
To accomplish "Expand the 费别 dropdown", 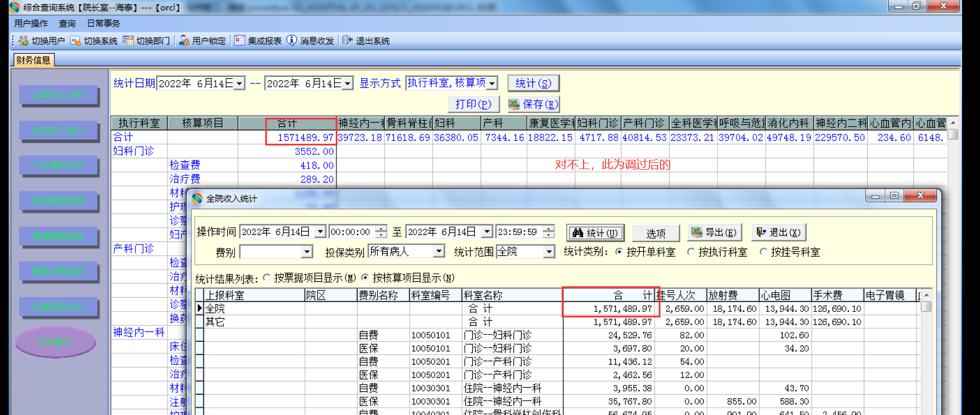I will 307,252.
